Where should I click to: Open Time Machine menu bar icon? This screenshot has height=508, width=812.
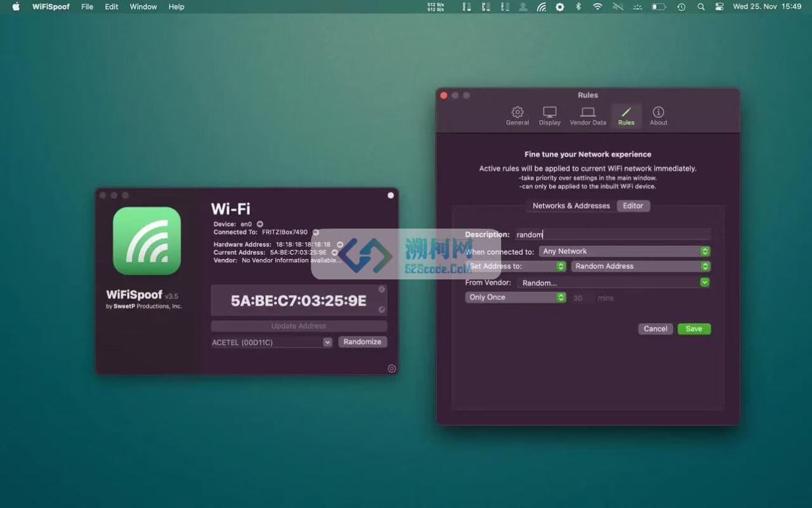tap(681, 7)
